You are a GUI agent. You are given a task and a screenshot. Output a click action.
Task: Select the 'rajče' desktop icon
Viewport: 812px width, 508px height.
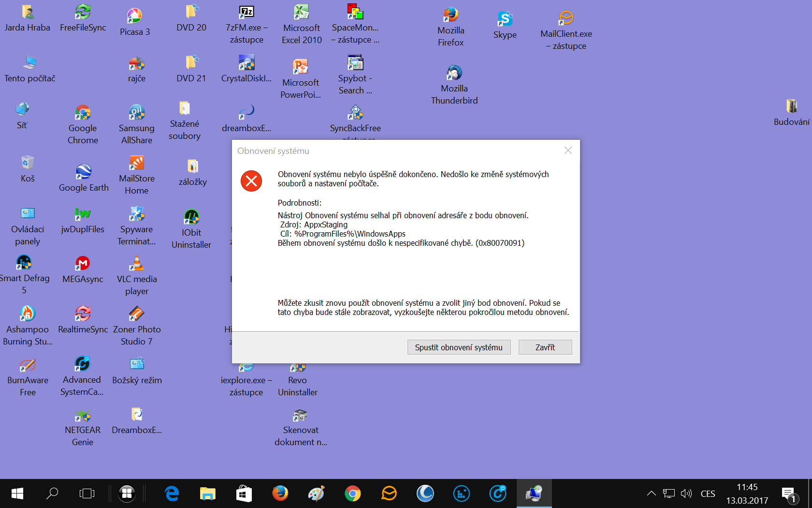click(137, 69)
